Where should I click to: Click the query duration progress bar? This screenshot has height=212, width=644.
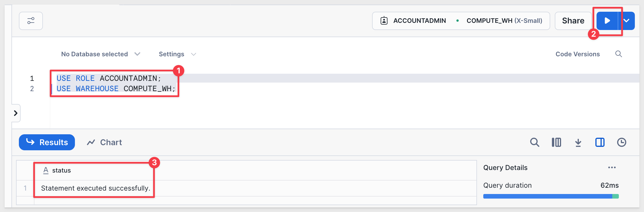(551, 196)
